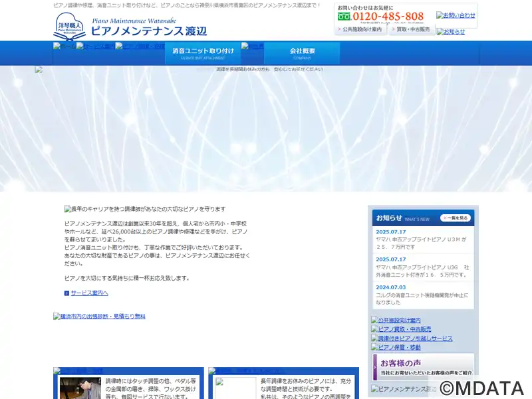Click header 買取・中古販売 link
The width and height of the screenshot is (532, 399).
(412, 30)
